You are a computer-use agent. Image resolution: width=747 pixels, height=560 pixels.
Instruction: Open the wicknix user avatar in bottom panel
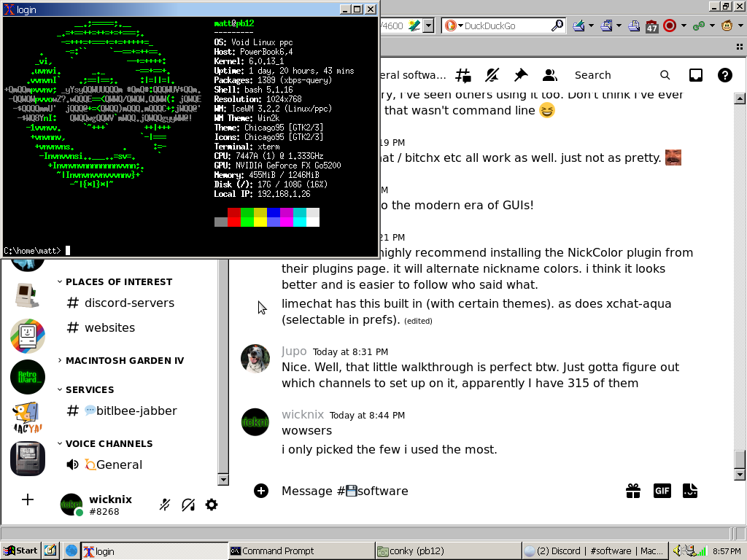coord(71,505)
